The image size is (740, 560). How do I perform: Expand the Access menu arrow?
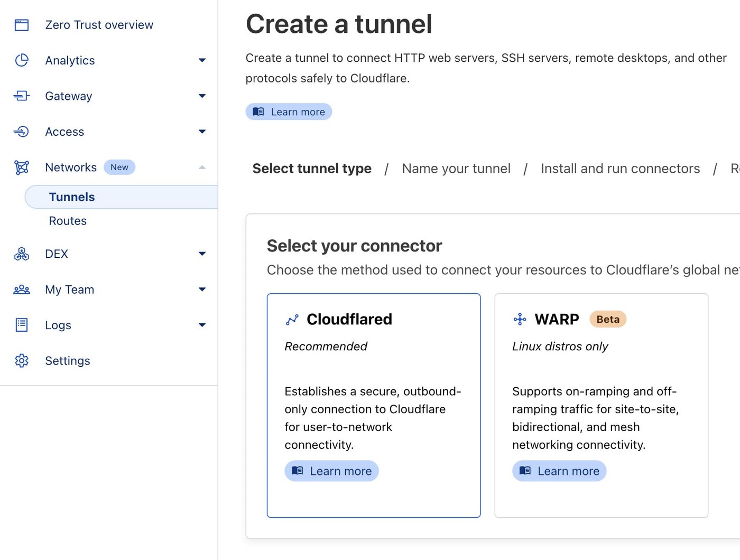202,132
